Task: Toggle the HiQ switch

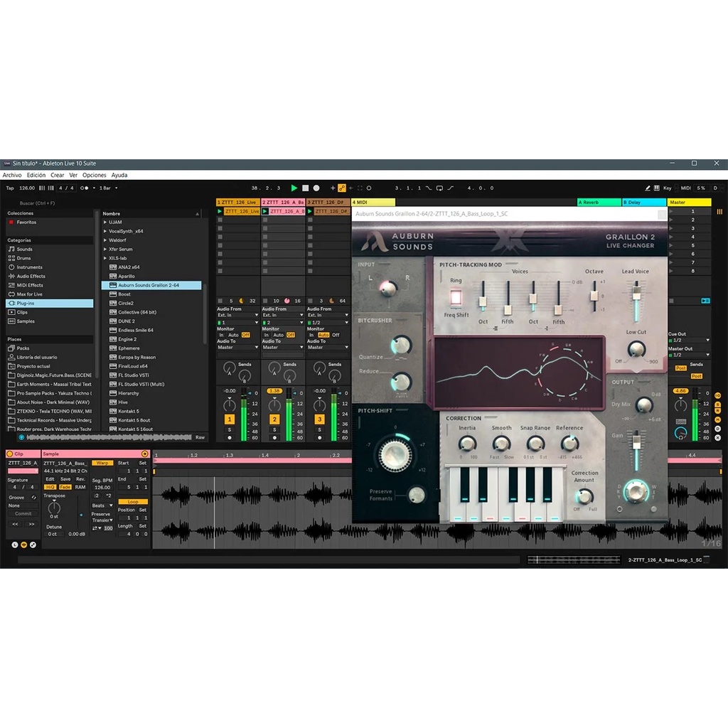Action: (50, 487)
